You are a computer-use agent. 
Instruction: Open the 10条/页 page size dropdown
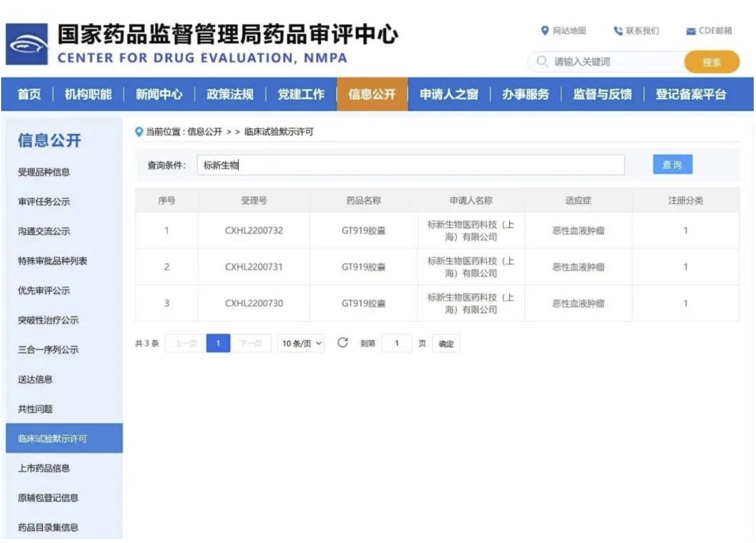(x=300, y=343)
